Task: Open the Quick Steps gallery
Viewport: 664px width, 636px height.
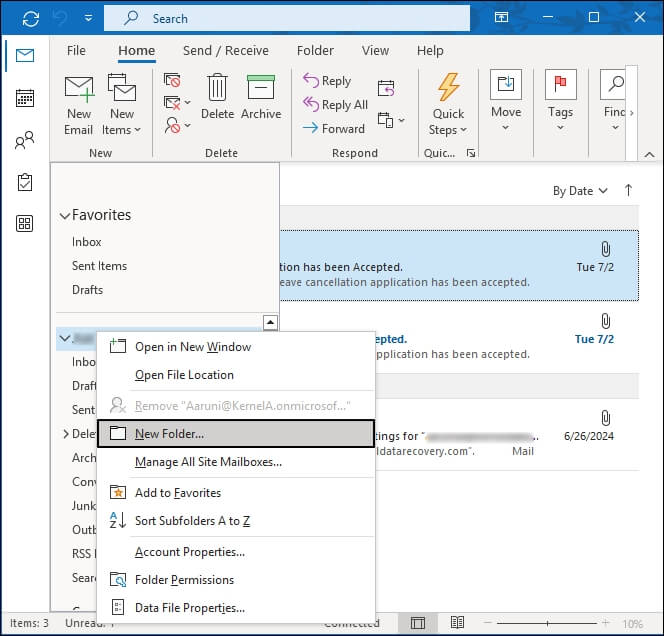Action: (448, 104)
